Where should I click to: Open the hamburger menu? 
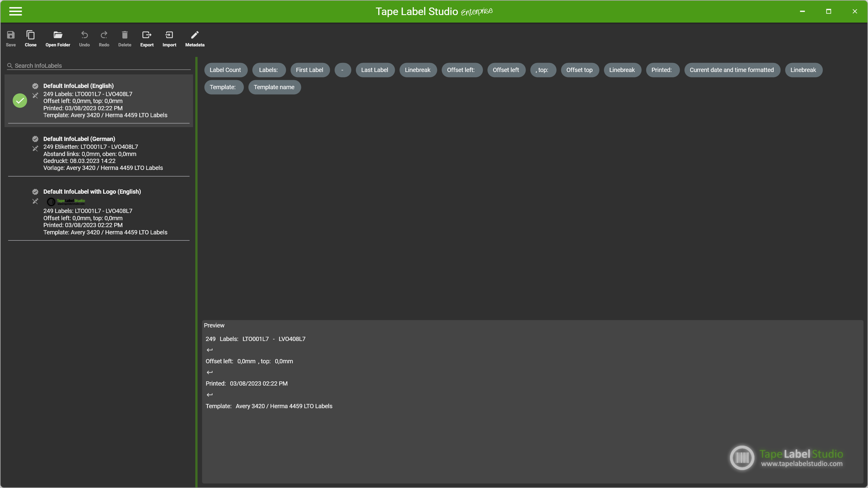pyautogui.click(x=15, y=11)
